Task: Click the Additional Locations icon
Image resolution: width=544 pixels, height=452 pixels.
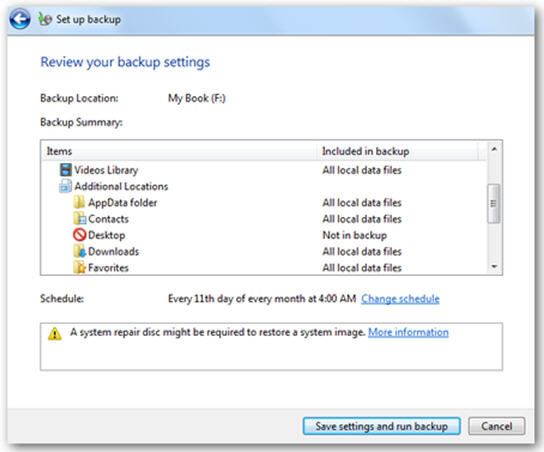Action: coord(66,186)
